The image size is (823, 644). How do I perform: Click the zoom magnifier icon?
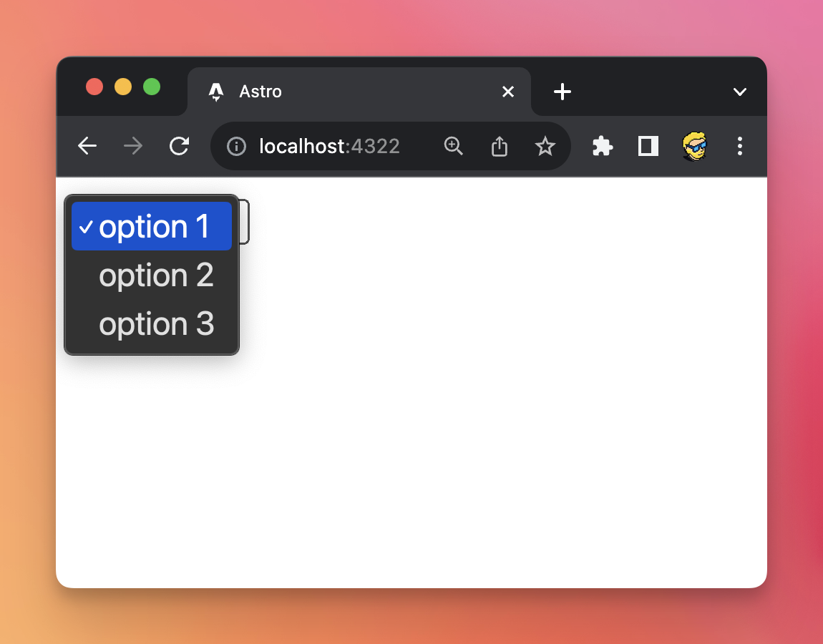point(454,147)
